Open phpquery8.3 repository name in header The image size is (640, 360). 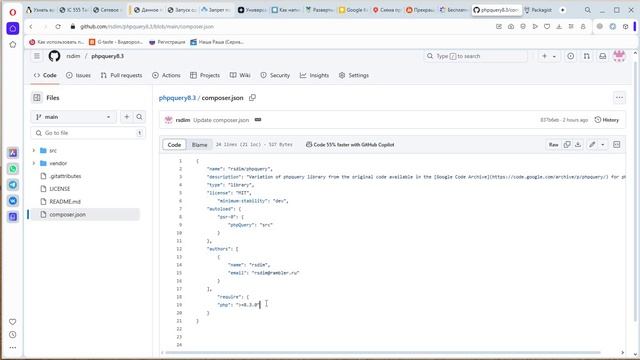coord(107,56)
